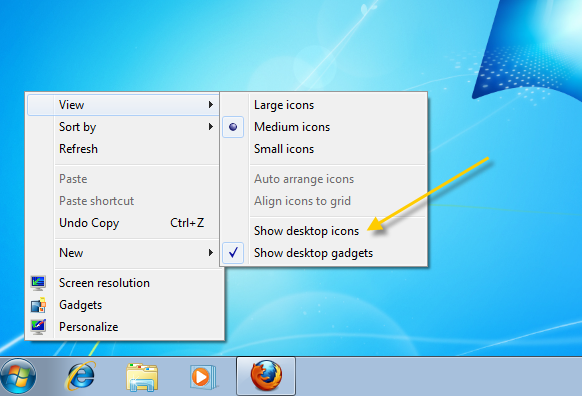Expand the View submenu arrow
This screenshot has width=582, height=396.
click(210, 105)
